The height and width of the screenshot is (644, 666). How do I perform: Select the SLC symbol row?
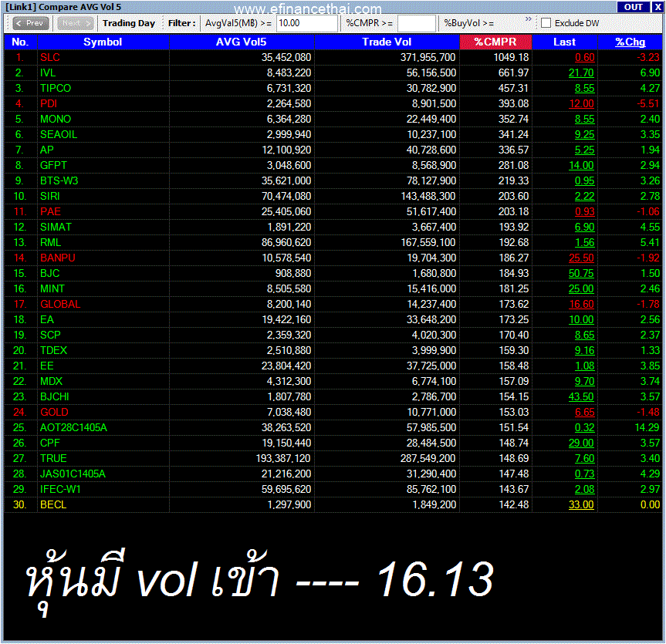(333, 57)
